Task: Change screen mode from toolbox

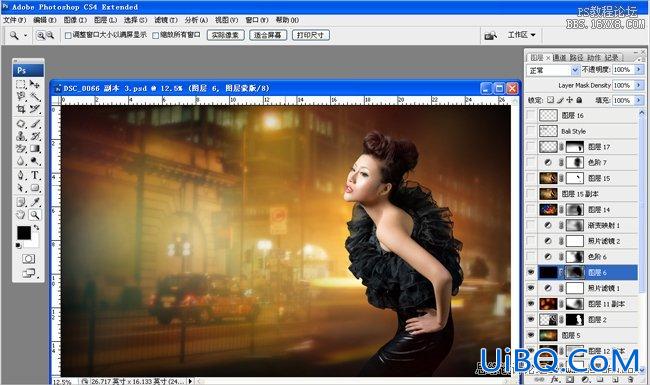Action: point(28,273)
